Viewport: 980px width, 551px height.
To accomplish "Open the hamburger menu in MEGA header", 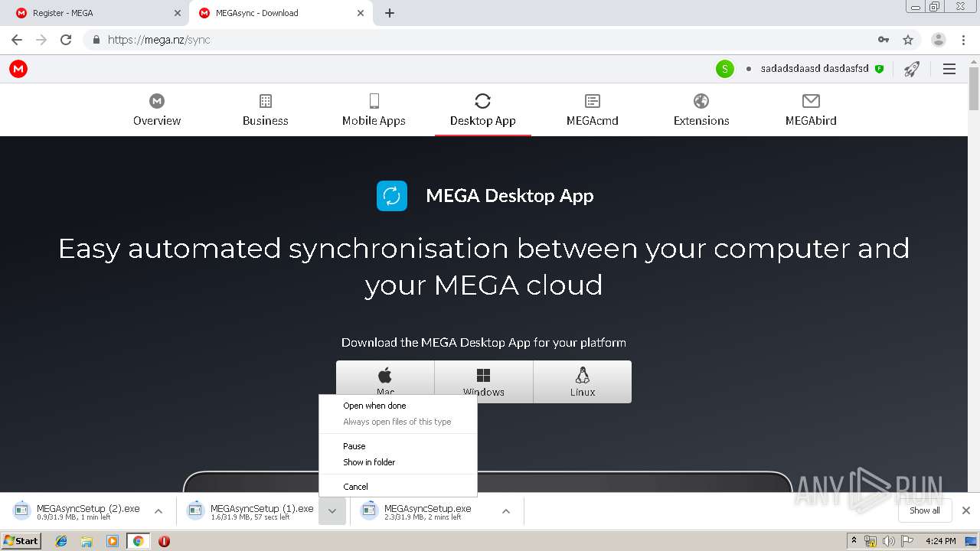I will [949, 69].
